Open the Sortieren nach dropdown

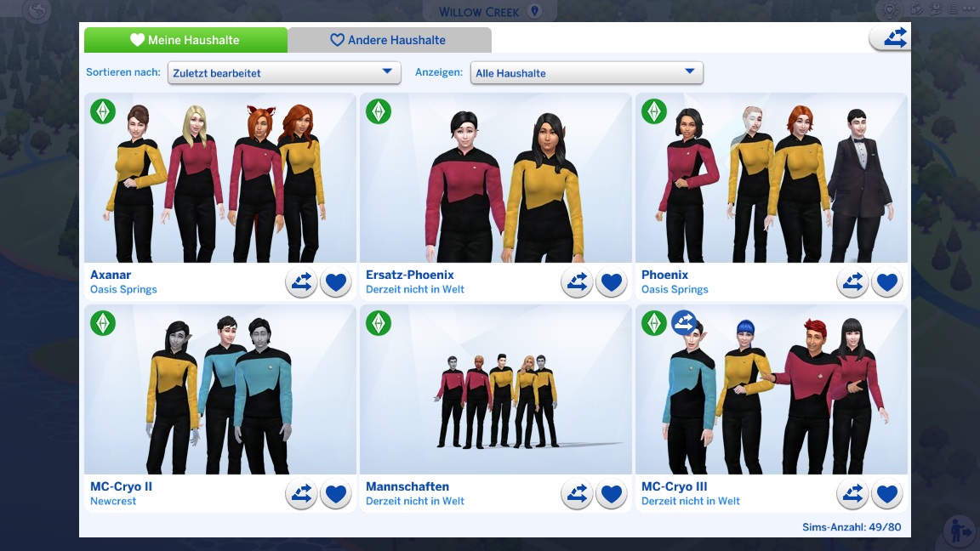[x=284, y=72]
